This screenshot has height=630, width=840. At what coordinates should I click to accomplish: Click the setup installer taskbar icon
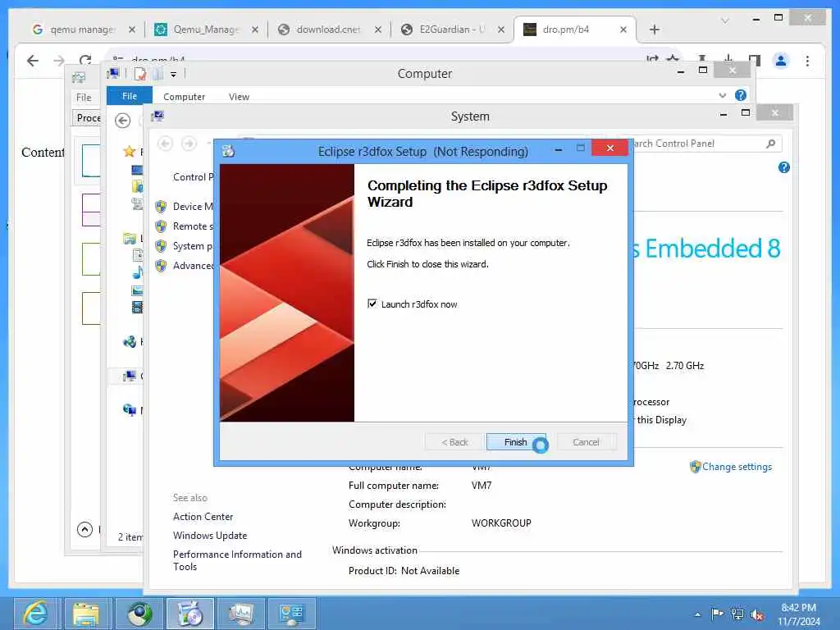[189, 613]
